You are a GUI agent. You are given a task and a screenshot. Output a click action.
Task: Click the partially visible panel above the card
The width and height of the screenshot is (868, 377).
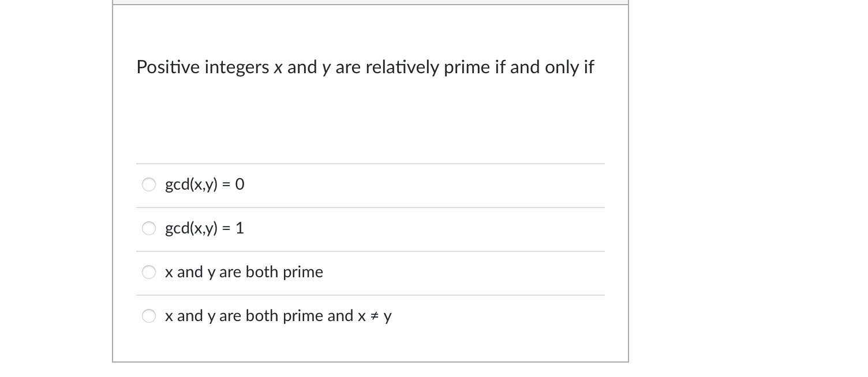[x=370, y=2]
